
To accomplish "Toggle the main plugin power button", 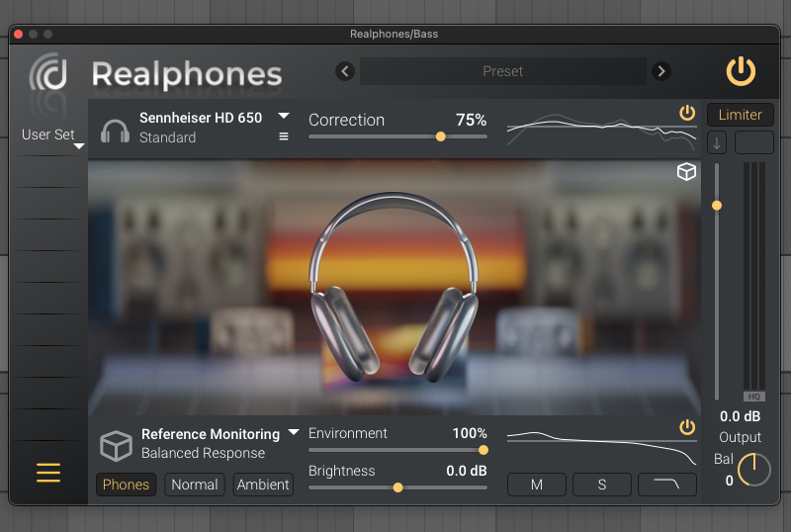I will point(741,71).
